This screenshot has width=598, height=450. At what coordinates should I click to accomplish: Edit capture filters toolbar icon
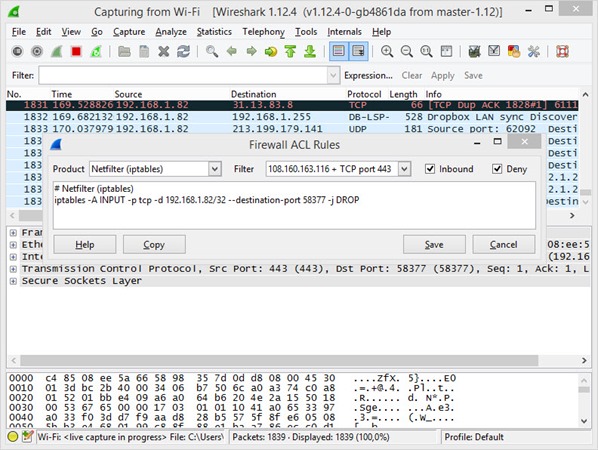(474, 51)
